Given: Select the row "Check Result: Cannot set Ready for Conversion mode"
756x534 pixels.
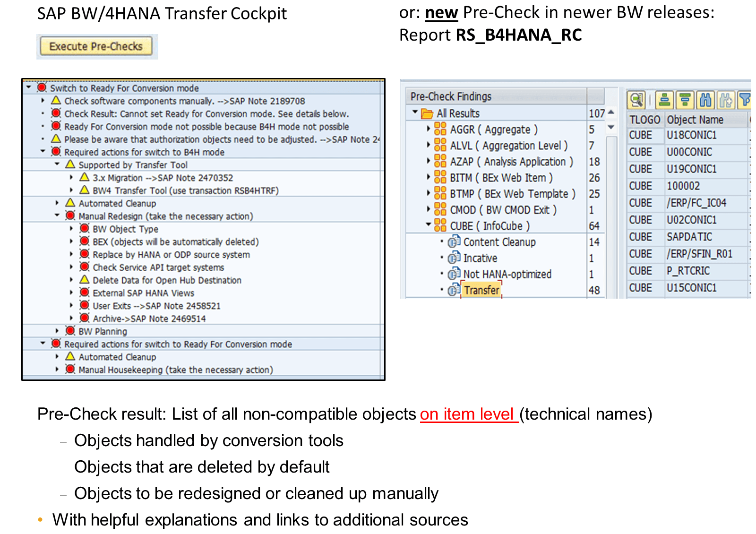Looking at the screenshot, I should pos(206,113).
